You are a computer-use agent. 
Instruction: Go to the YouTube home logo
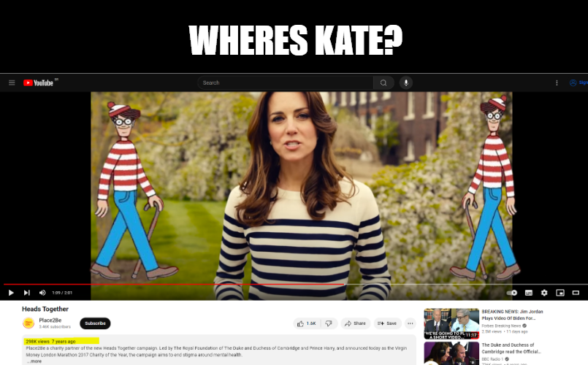click(x=39, y=82)
